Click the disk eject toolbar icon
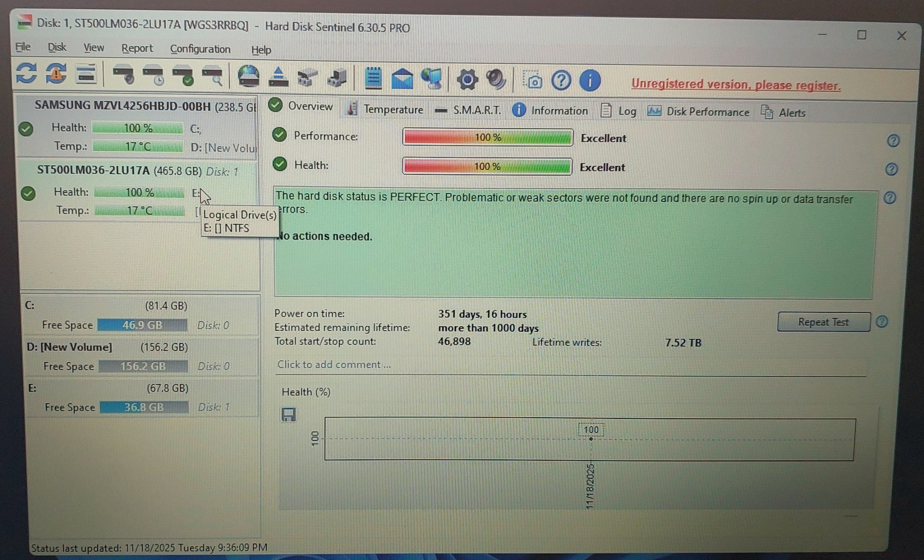The image size is (924, 560). [x=278, y=77]
